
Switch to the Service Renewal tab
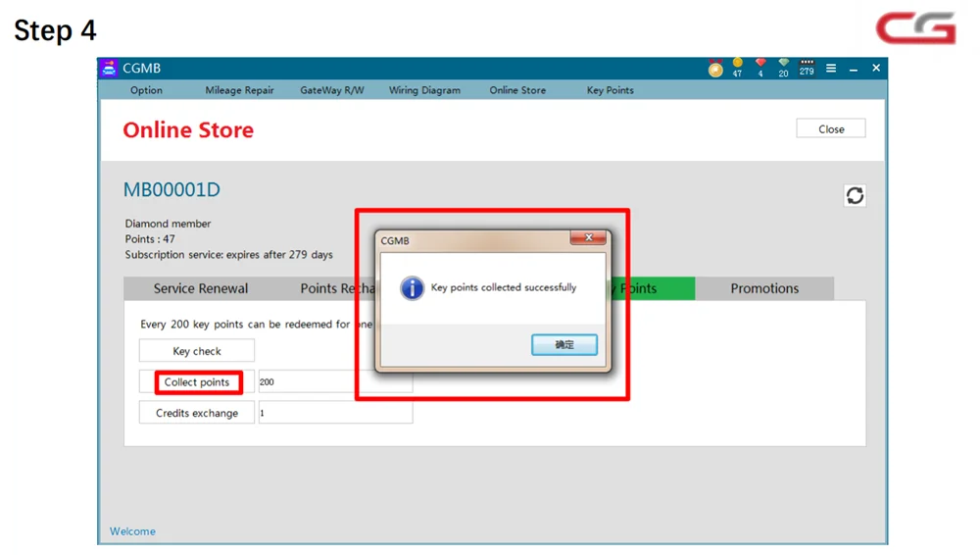point(201,288)
